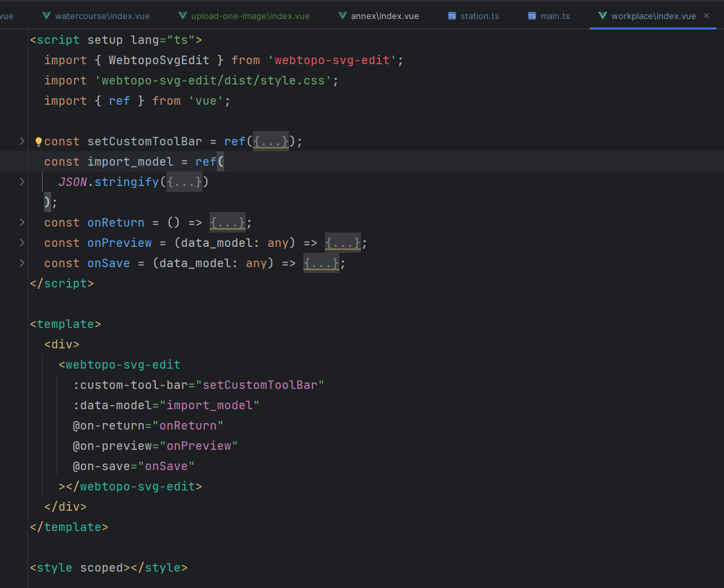Expand folded block in setCustomToolBar ref

click(271, 141)
